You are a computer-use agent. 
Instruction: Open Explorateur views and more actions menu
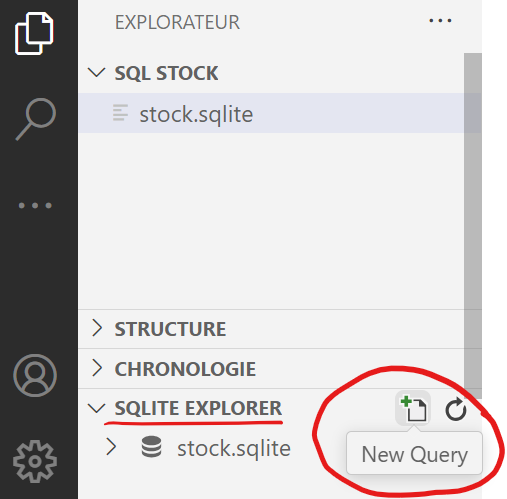[440, 21]
